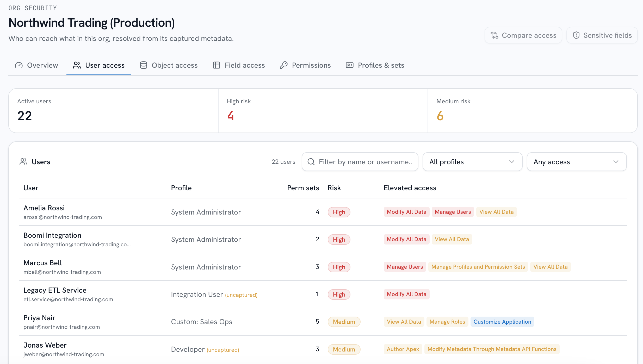
Task: Click the Field access table icon
Action: coord(217,65)
